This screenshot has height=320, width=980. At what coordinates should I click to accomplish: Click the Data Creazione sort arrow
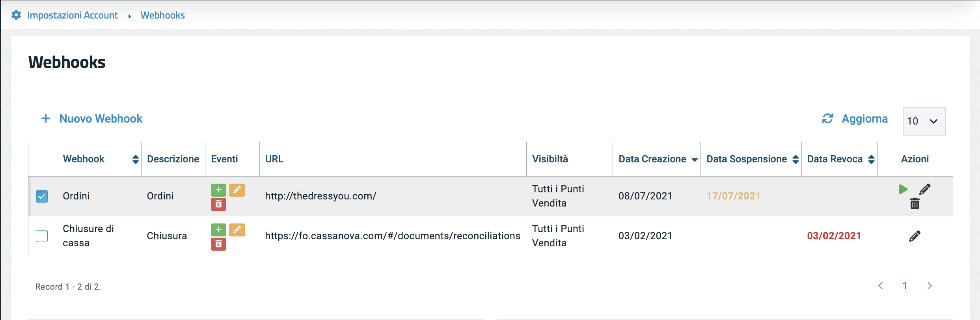[694, 159]
